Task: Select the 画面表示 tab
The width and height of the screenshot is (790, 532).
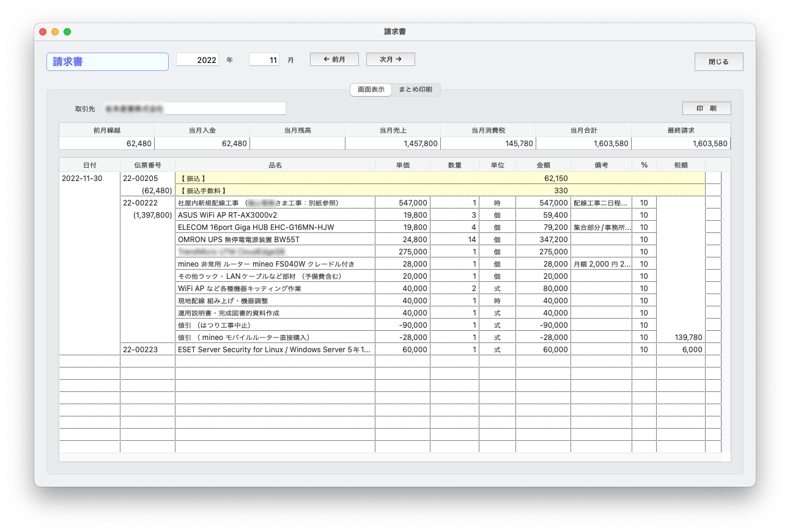Action: pyautogui.click(x=371, y=89)
